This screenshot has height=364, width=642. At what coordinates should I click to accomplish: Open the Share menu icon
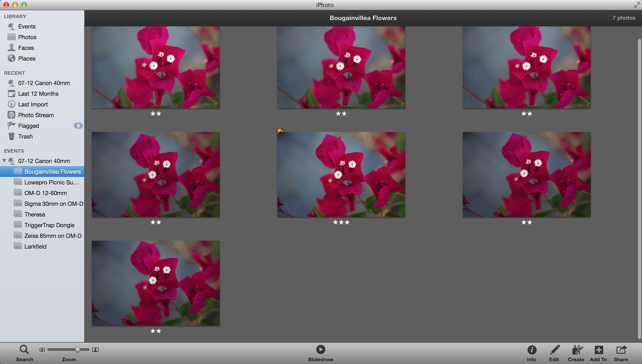coord(621,350)
